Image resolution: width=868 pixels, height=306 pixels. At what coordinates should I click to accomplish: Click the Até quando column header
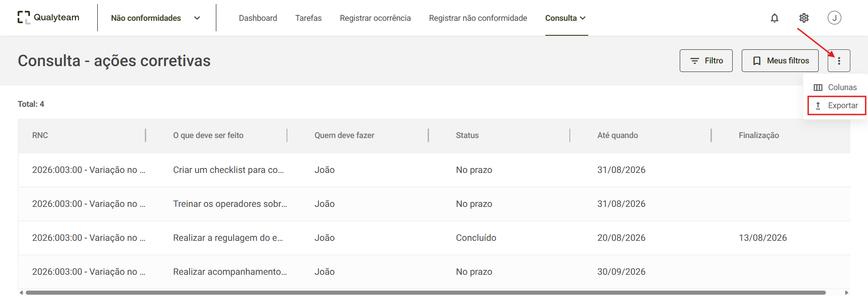coord(617,135)
